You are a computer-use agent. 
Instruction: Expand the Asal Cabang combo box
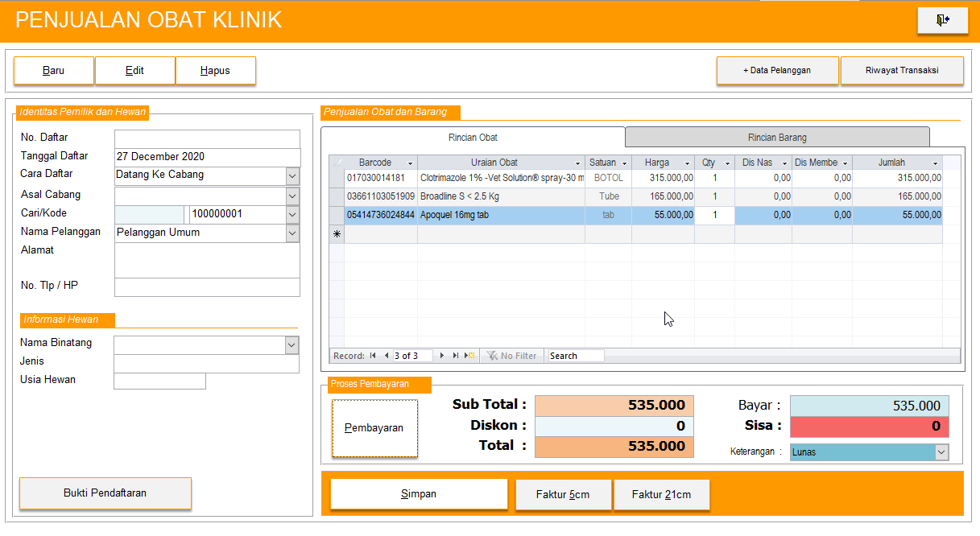pos(292,196)
